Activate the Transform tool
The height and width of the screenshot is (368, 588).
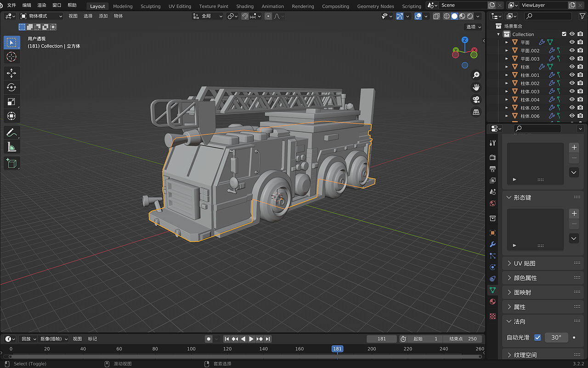pyautogui.click(x=11, y=116)
